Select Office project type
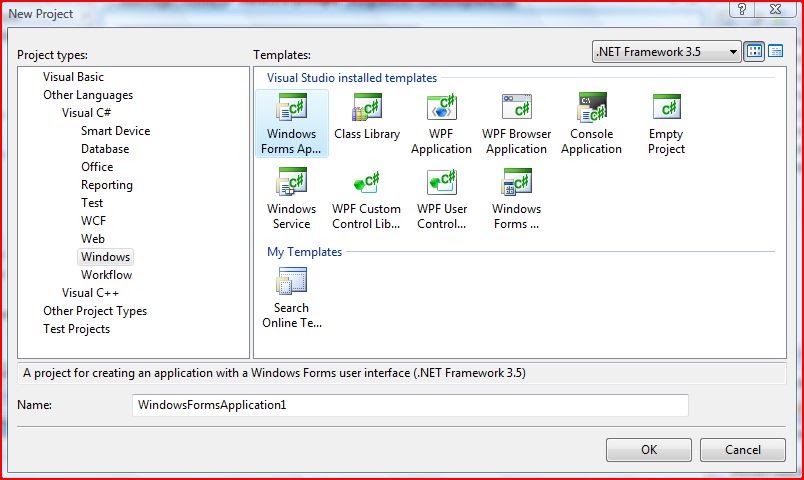The height and width of the screenshot is (480, 804). point(97,167)
